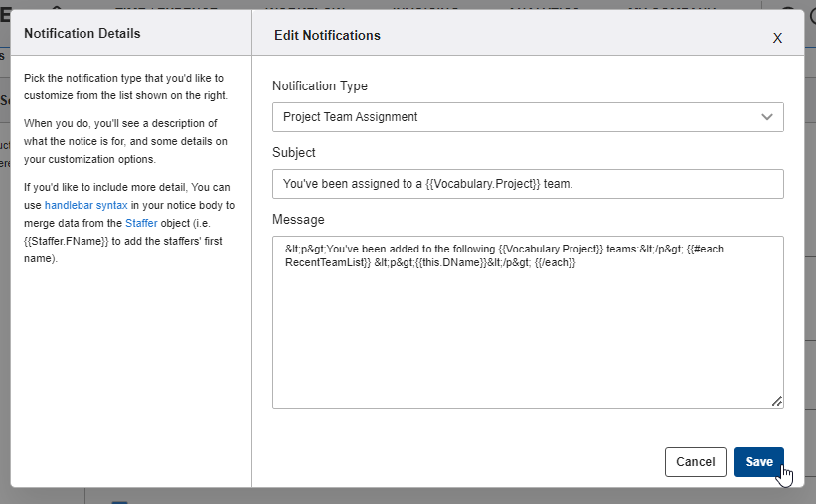Click the Subject field label
The width and height of the screenshot is (816, 504).
[293, 153]
